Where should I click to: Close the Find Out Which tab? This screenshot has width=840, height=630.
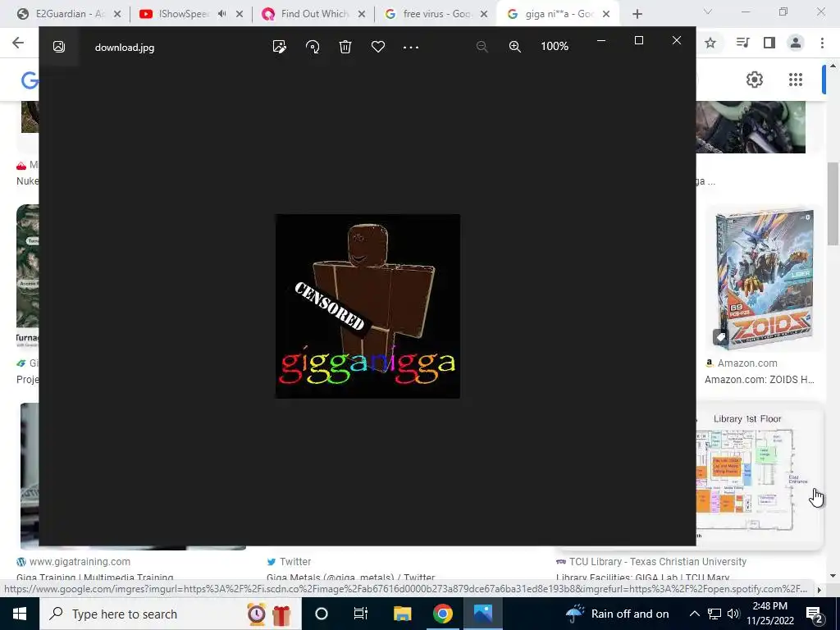pyautogui.click(x=362, y=14)
